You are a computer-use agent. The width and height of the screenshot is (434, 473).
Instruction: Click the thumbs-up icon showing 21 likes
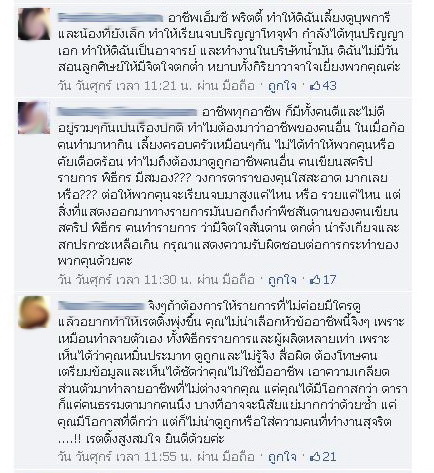315,456
